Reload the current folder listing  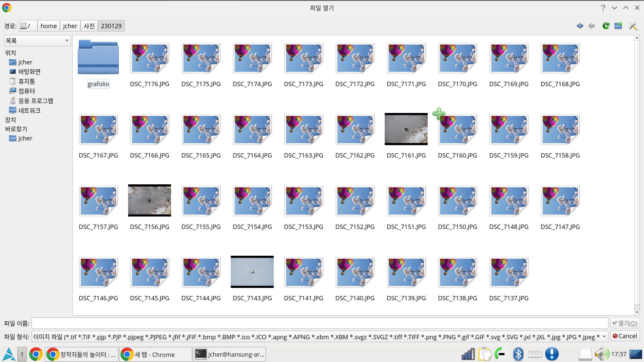click(x=606, y=26)
